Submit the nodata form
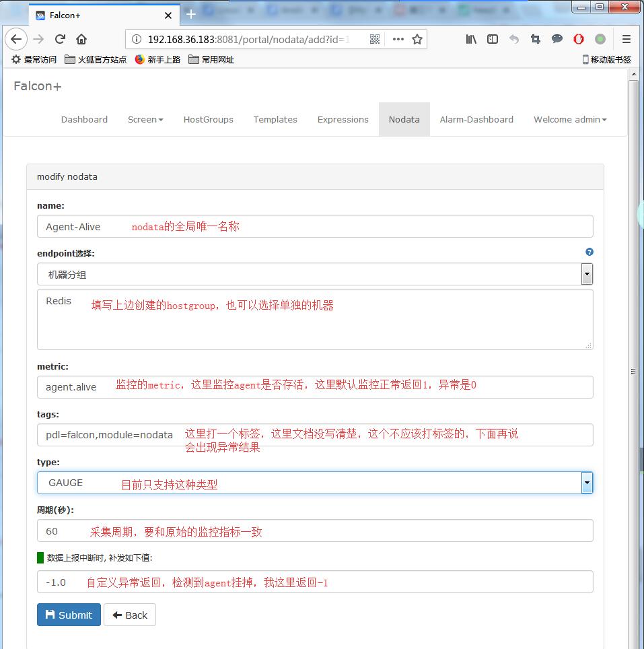The height and width of the screenshot is (649, 644). point(69,615)
